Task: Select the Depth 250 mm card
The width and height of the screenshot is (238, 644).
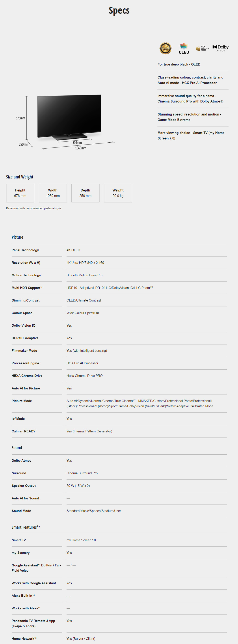Action: 85,193
